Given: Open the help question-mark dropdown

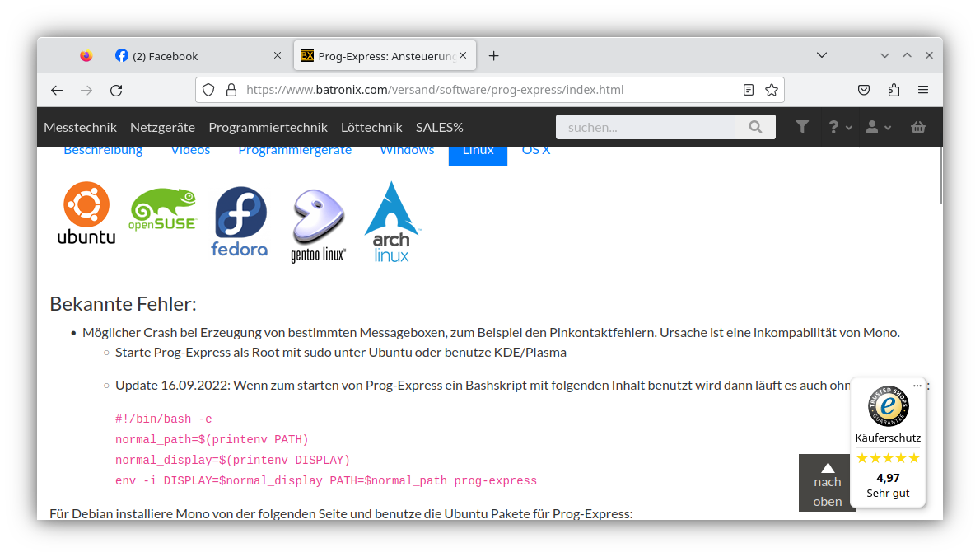Looking at the screenshot, I should pyautogui.click(x=833, y=127).
